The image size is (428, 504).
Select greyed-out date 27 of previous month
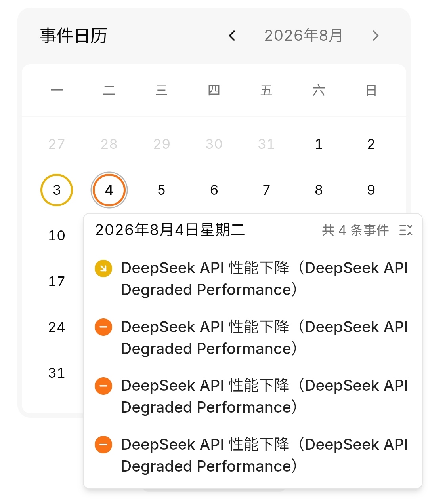tap(57, 144)
